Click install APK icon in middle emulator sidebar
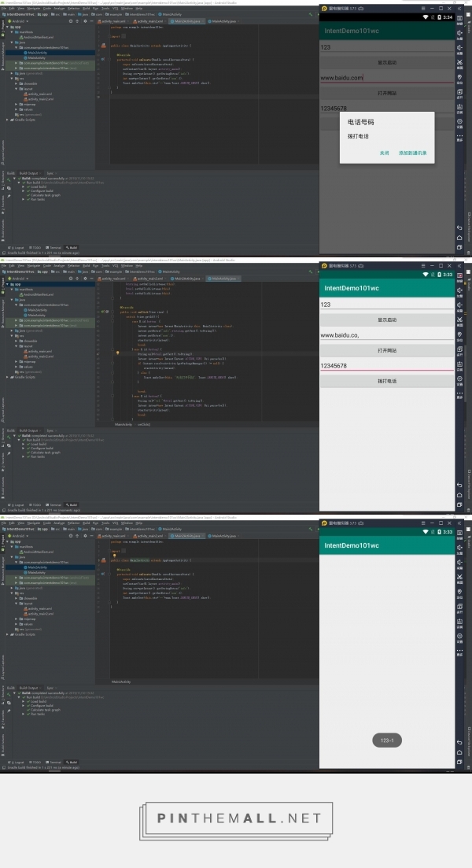472x868 pixels. (x=460, y=364)
